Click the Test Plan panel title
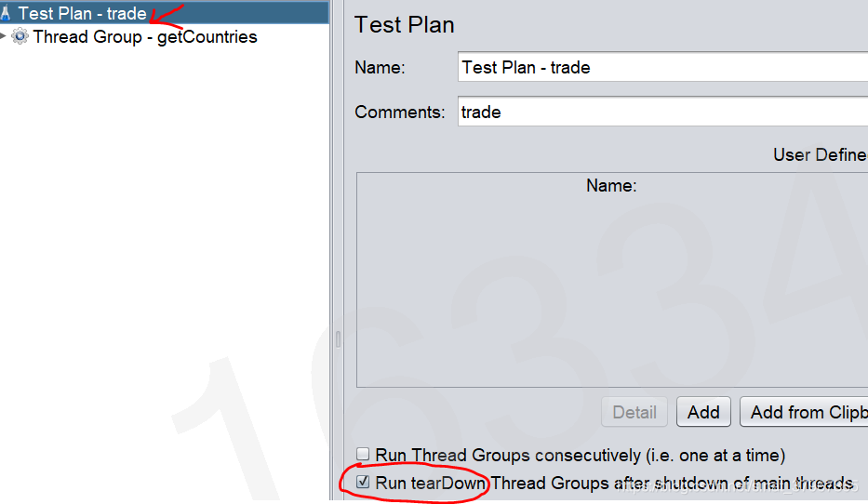Screen dimensions: 868x504 [404, 25]
